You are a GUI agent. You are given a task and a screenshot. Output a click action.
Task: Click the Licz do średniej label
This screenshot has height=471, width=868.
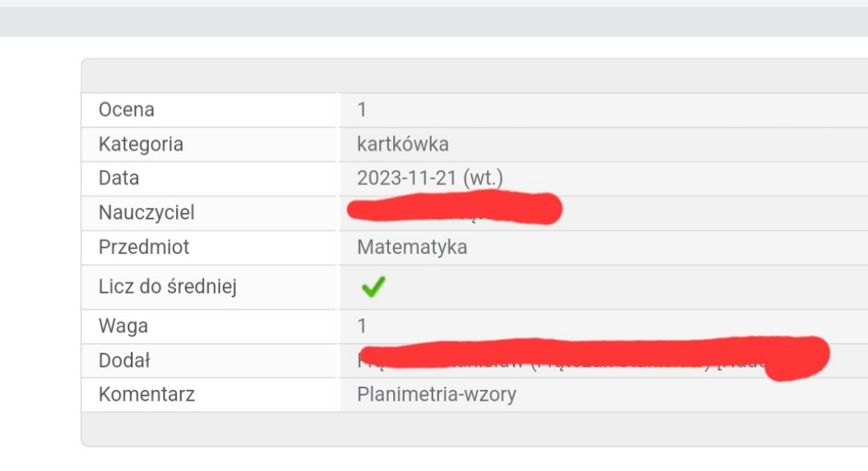click(167, 288)
